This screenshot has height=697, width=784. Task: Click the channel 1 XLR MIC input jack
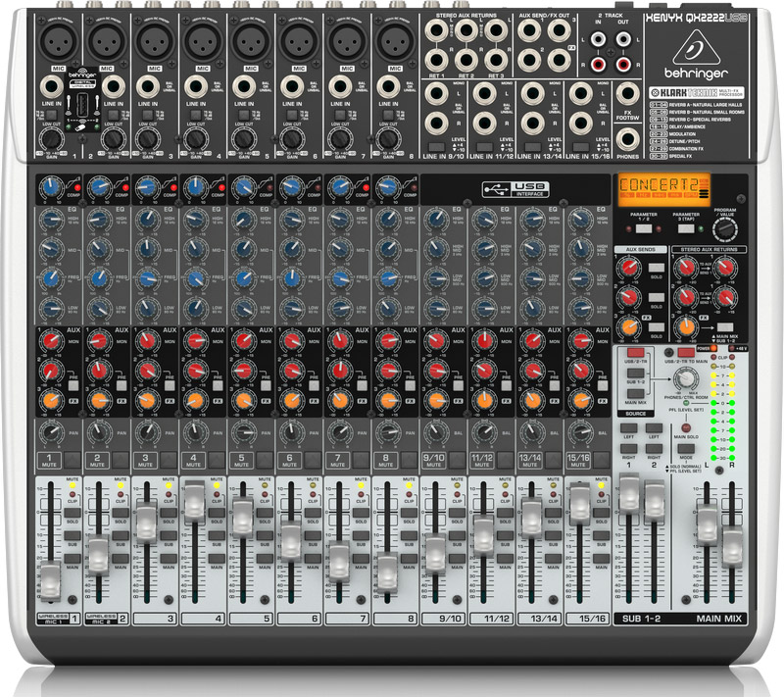[59, 41]
